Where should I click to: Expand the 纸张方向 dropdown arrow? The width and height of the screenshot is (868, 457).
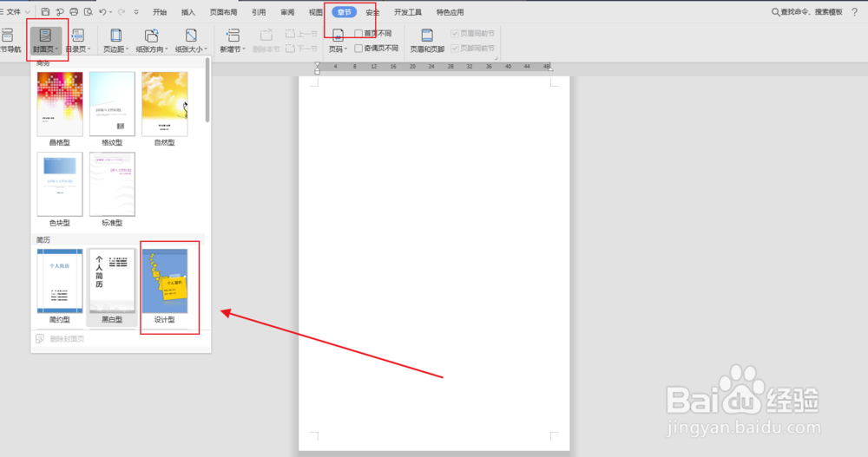click(166, 49)
